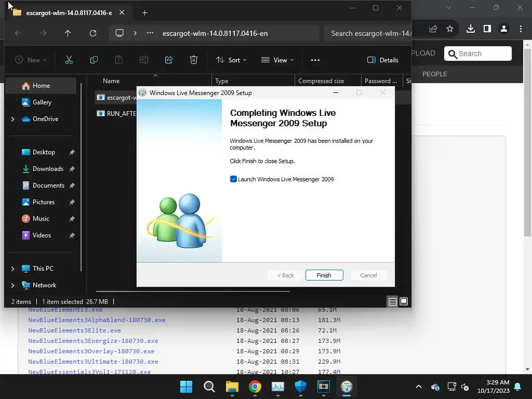Open the Windows Start menu

(x=187, y=387)
